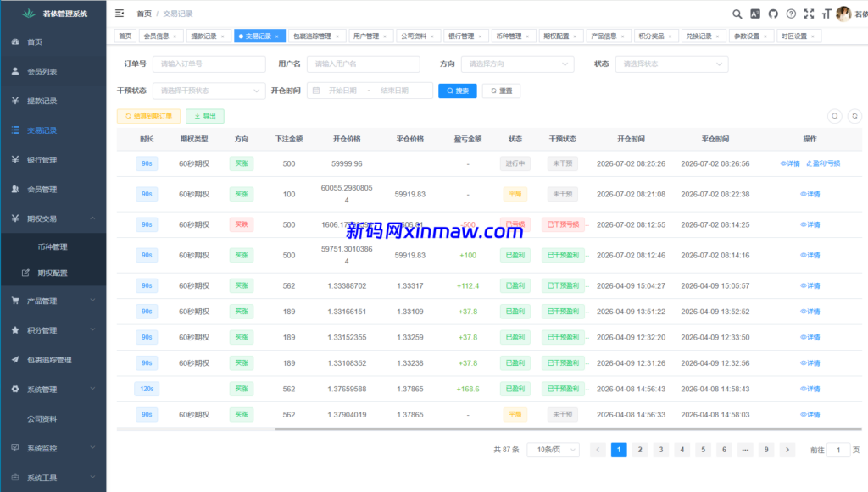Open the 干预状态 intervention status dropdown
Viewport: 868px width, 492px height.
click(x=209, y=91)
